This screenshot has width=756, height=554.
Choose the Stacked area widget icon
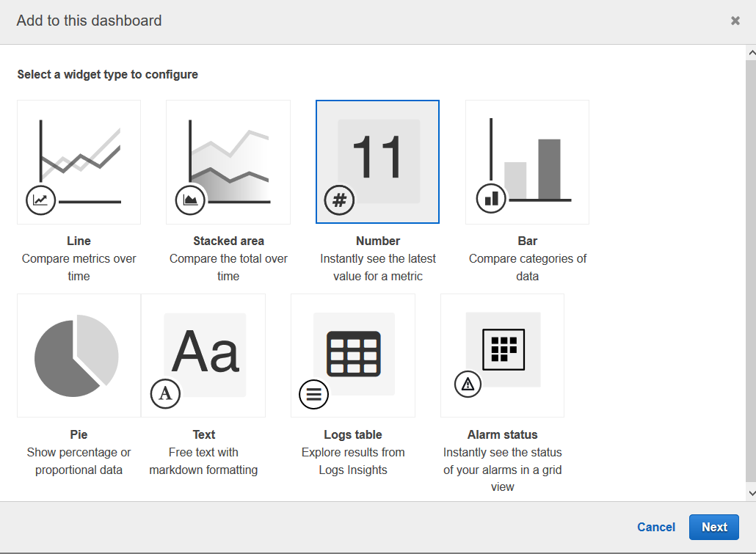pos(228,162)
